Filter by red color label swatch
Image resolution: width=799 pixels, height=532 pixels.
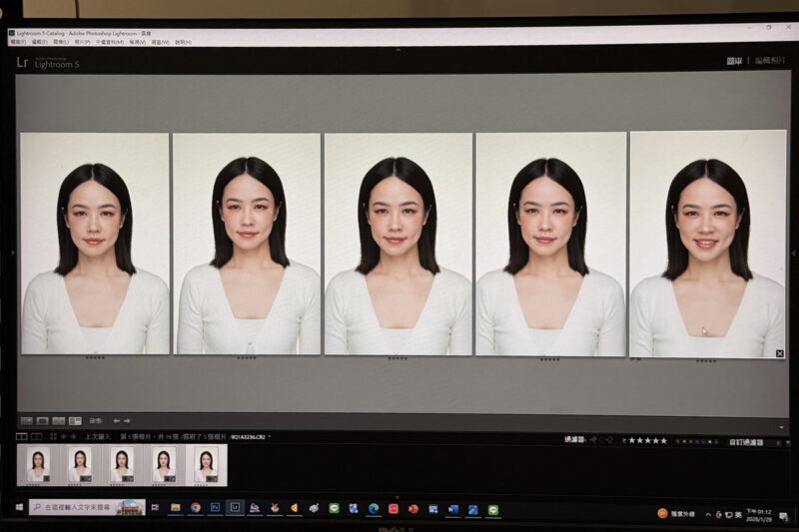(x=680, y=441)
